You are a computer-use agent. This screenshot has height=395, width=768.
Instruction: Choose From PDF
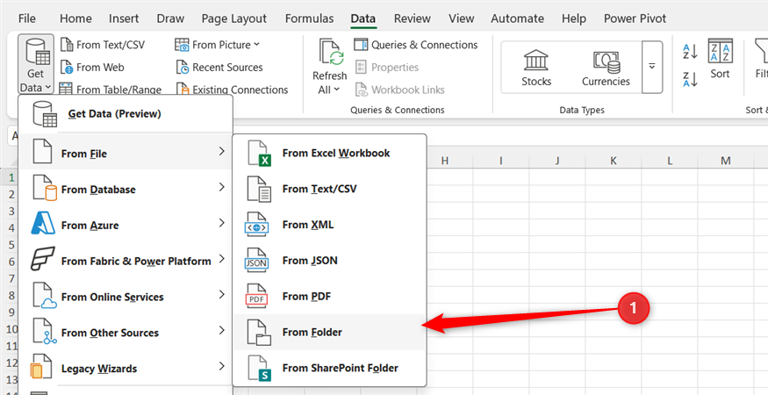330,296
